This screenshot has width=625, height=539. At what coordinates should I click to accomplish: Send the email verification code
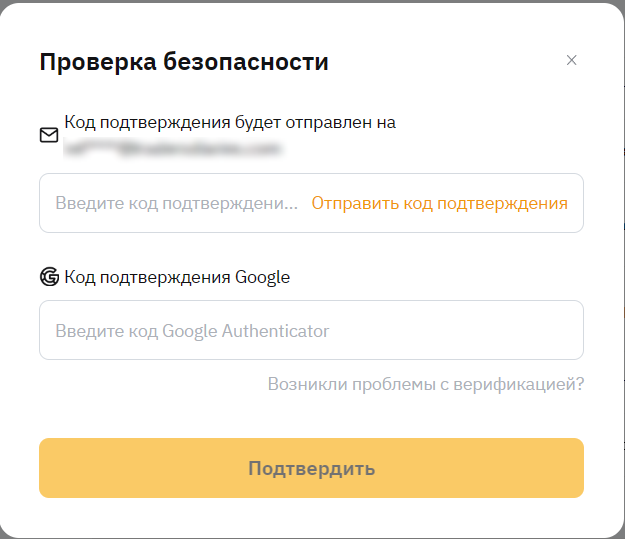(x=439, y=203)
